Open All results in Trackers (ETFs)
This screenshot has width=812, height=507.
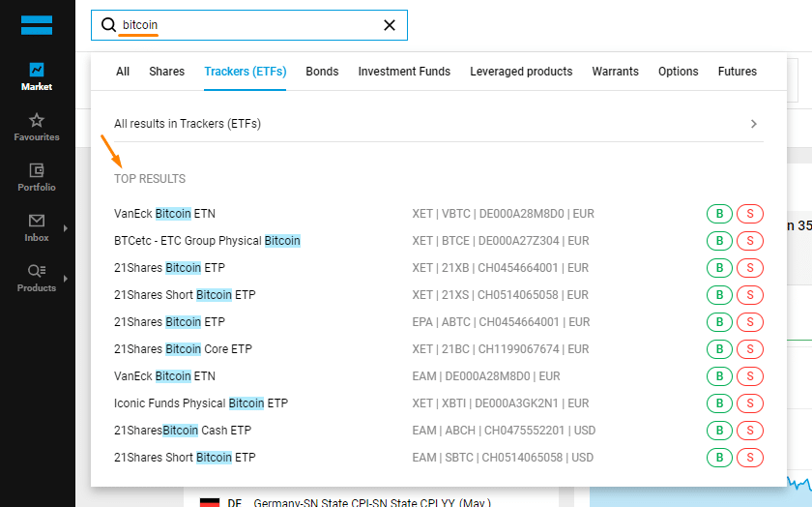point(439,124)
